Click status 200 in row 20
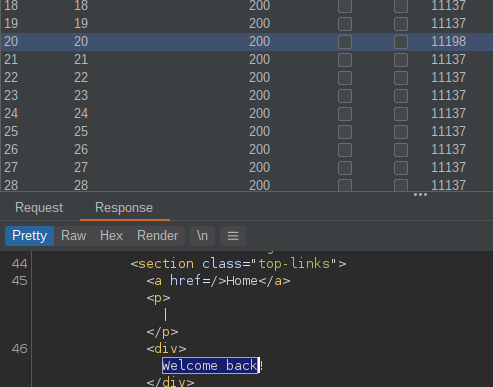 pos(259,42)
